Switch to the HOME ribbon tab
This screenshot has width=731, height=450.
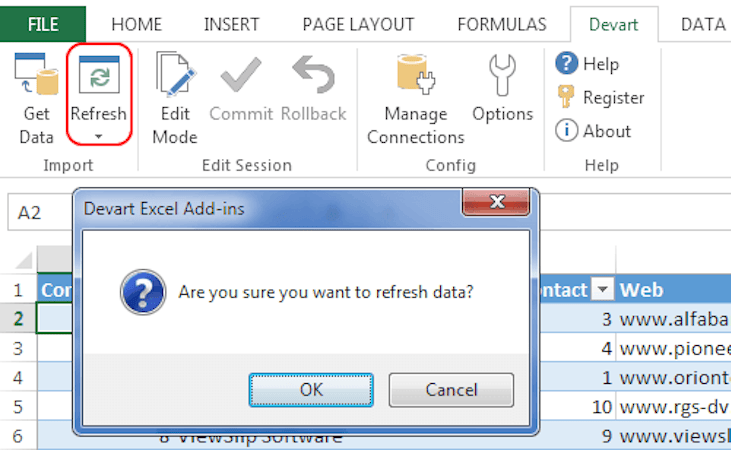(x=137, y=24)
